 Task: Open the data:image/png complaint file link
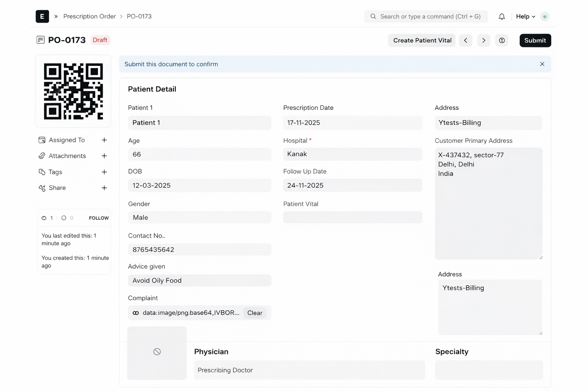coord(191,313)
